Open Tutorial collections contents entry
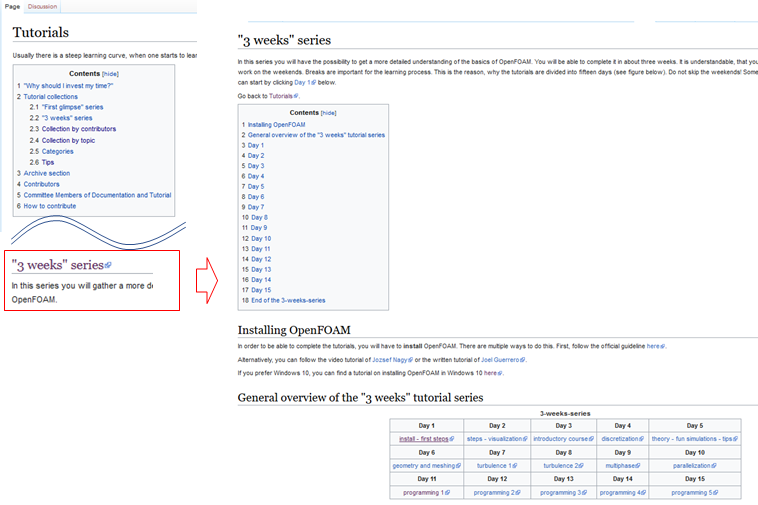 [50, 97]
